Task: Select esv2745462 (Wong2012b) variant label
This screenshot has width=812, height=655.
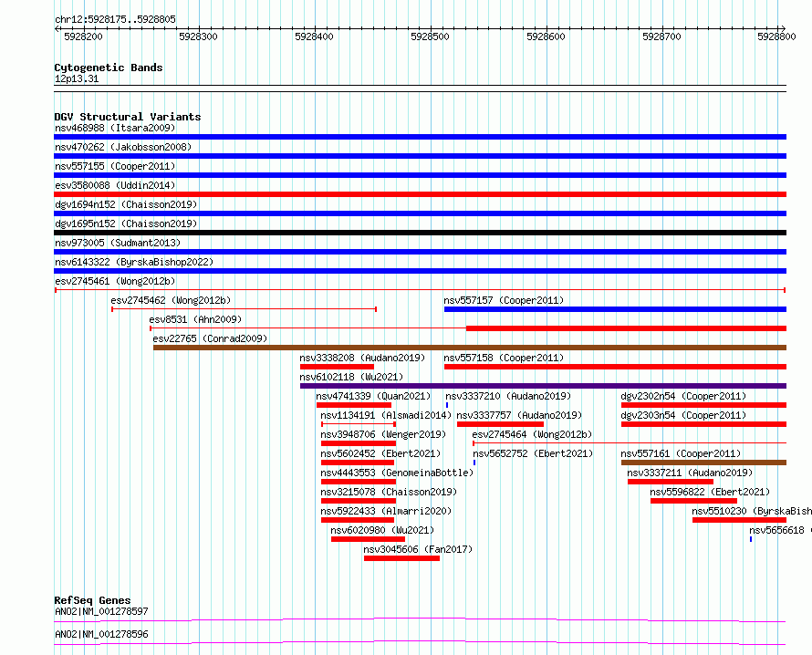Action: tap(171, 300)
